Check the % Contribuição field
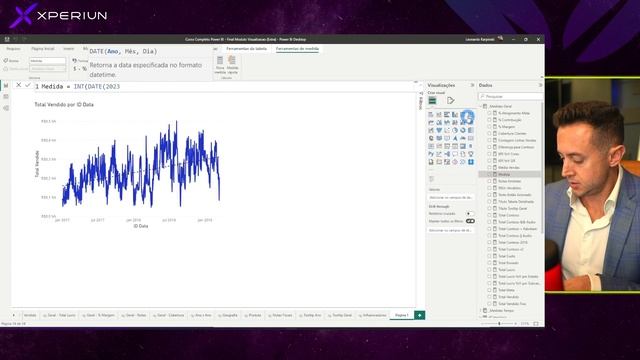Image resolution: width=640 pixels, height=360 pixels. 489,120
